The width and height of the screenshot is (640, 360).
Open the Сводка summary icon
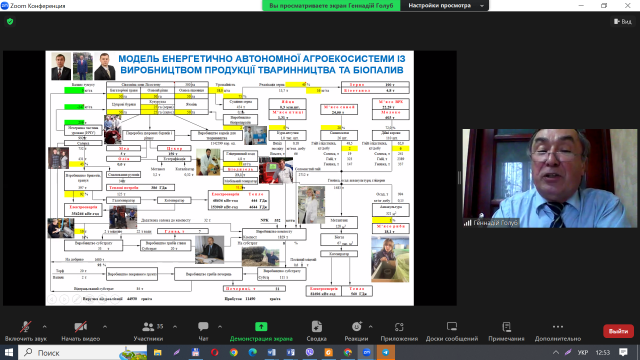(x=317, y=327)
